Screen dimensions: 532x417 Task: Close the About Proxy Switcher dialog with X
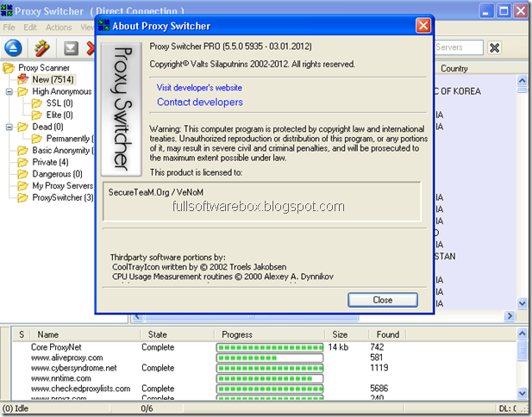pyautogui.click(x=423, y=26)
